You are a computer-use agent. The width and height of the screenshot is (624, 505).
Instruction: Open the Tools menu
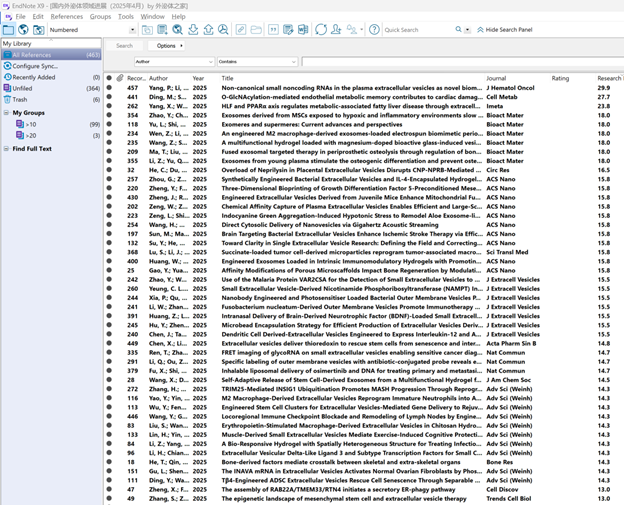click(x=126, y=16)
